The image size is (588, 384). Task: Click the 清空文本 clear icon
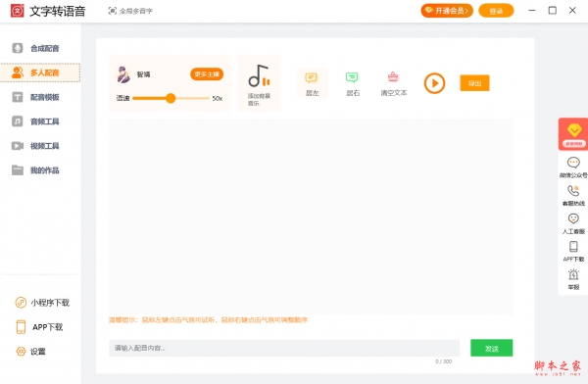pos(393,76)
